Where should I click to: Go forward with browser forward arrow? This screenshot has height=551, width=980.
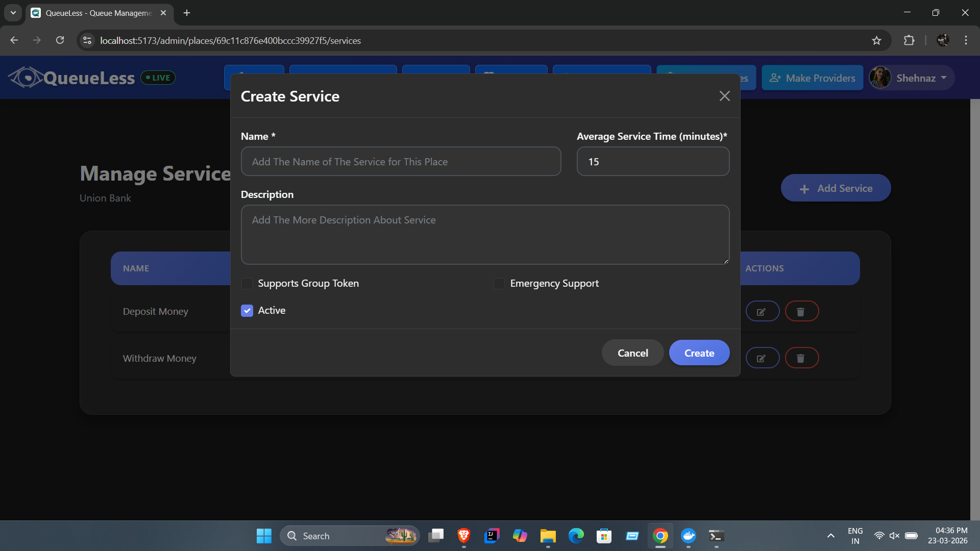tap(37, 40)
